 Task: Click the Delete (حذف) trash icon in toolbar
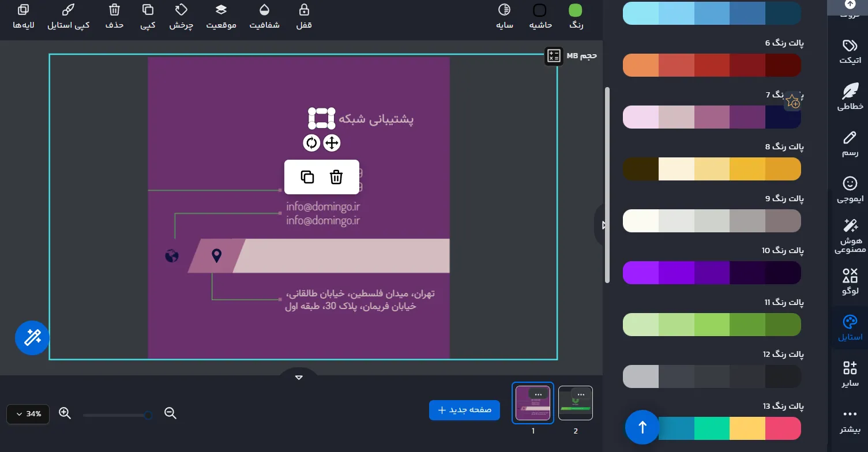pos(114,16)
